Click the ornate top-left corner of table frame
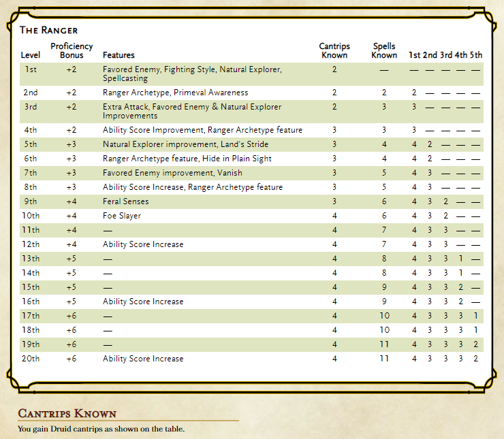 tap(14, 16)
